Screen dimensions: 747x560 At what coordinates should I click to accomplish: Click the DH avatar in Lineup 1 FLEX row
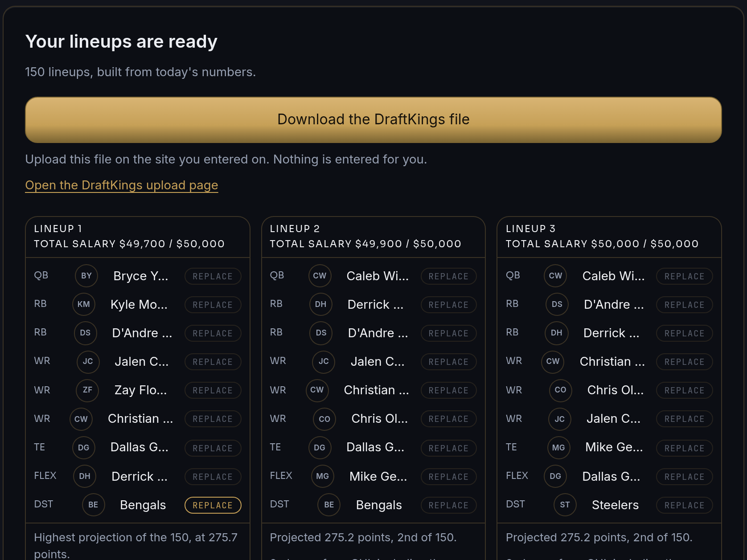coord(85,476)
